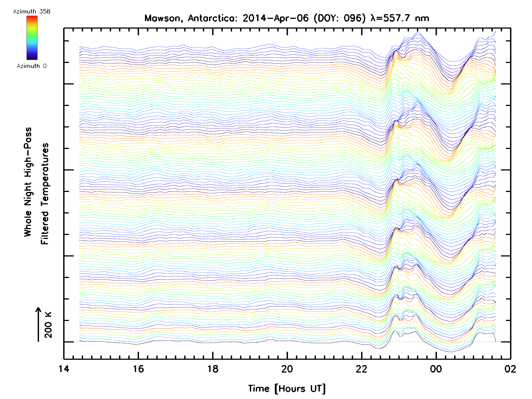532x399 pixels.
Task: Click the '200 K' scale label
Action: (x=48, y=325)
